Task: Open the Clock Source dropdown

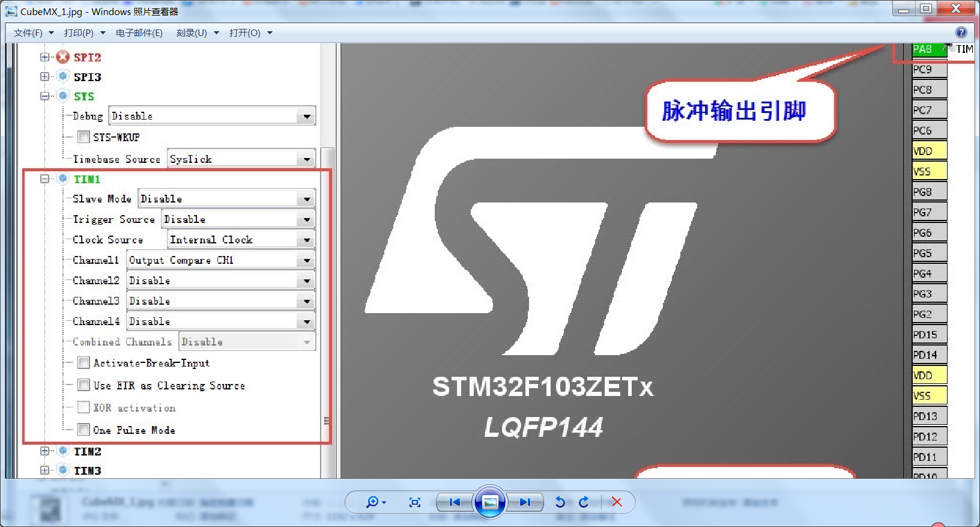Action: pos(241,240)
